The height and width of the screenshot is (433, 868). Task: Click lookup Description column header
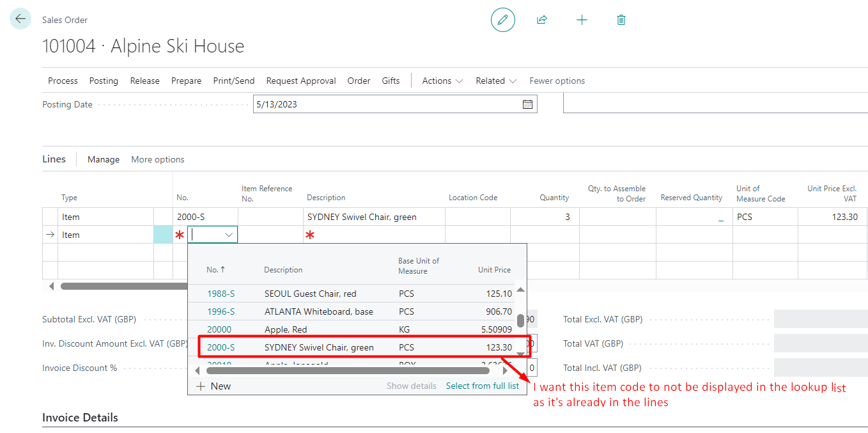click(283, 270)
